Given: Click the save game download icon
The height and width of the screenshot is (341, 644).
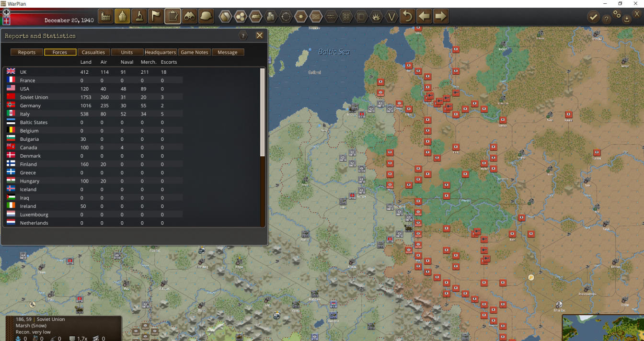Looking at the screenshot, I should click(627, 19).
